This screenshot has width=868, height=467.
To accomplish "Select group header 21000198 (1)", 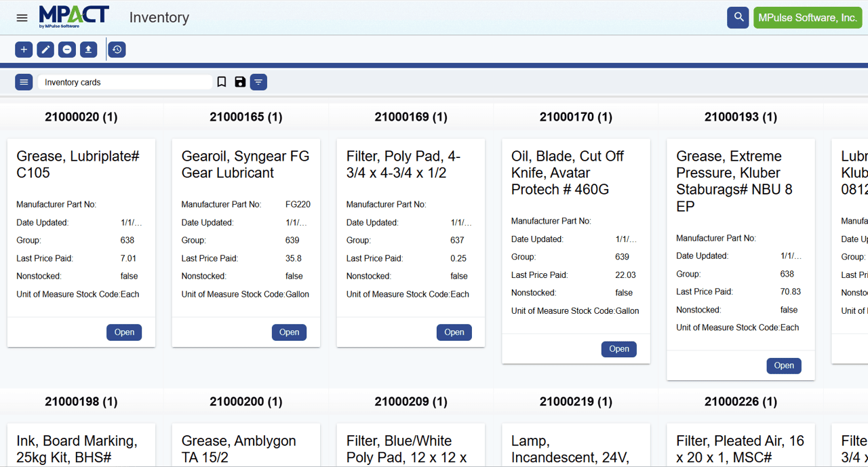I will 81,401.
